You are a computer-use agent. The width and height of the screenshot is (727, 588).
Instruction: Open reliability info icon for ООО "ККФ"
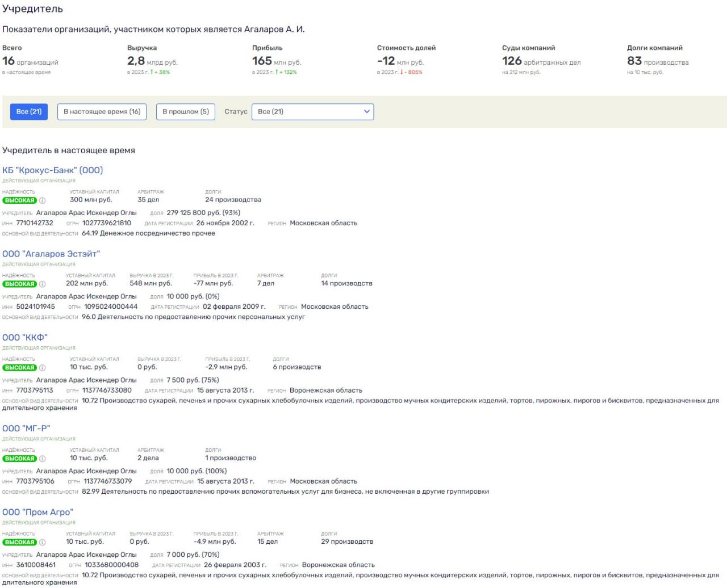tap(42, 368)
